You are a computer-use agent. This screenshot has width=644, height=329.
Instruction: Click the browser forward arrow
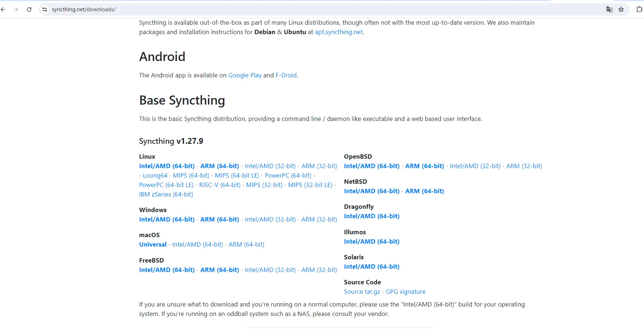[16, 9]
